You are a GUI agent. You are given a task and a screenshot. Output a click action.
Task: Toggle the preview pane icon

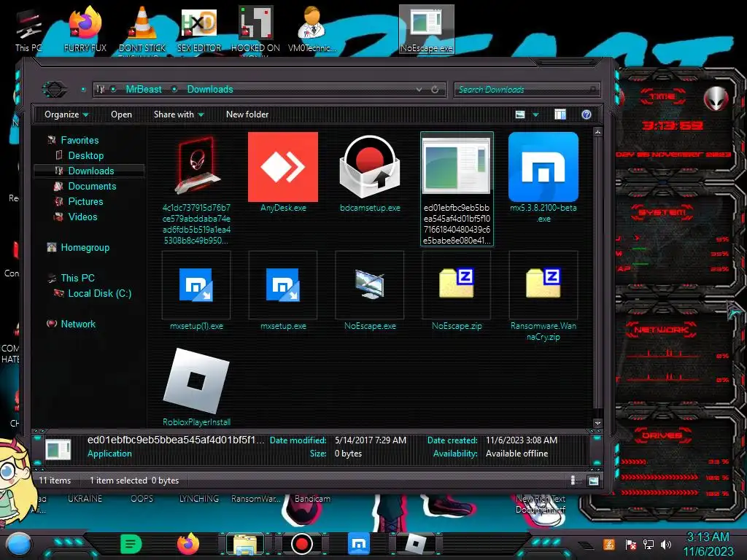click(560, 114)
